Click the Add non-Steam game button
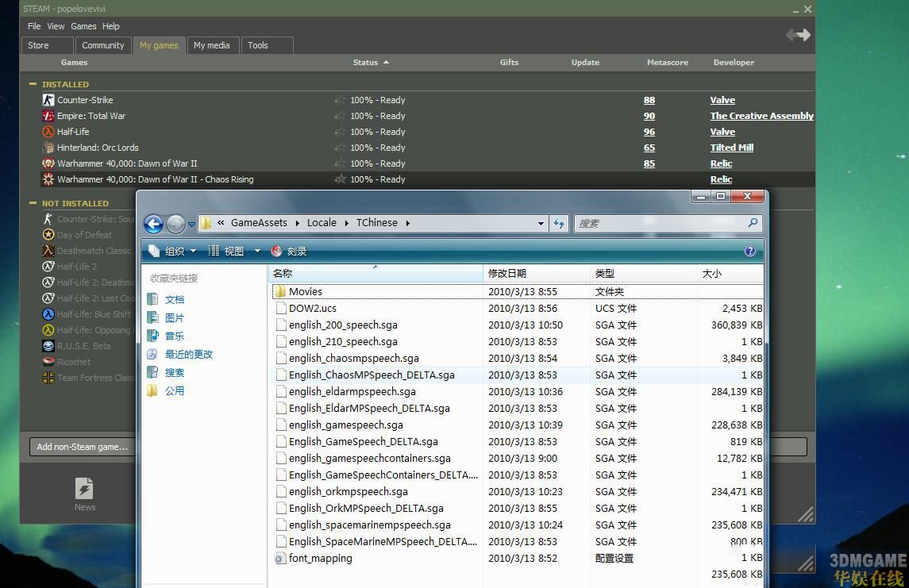Viewport: 909px width, 588px height. coord(82,447)
